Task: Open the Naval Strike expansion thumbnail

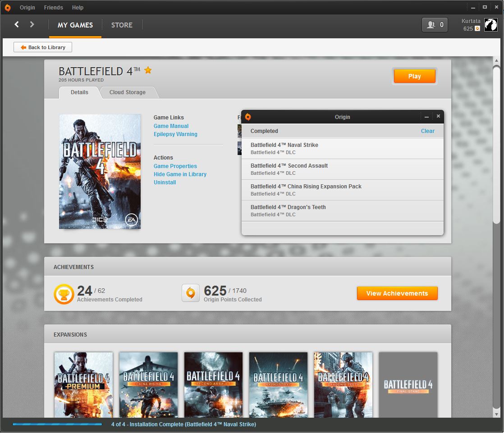Action: [278, 385]
